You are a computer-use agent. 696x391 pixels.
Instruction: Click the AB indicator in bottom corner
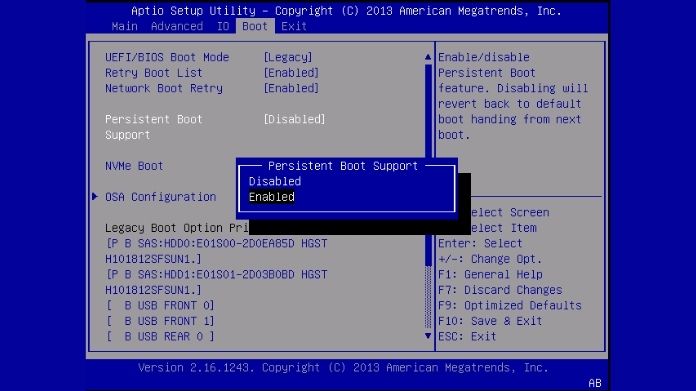[x=595, y=383]
